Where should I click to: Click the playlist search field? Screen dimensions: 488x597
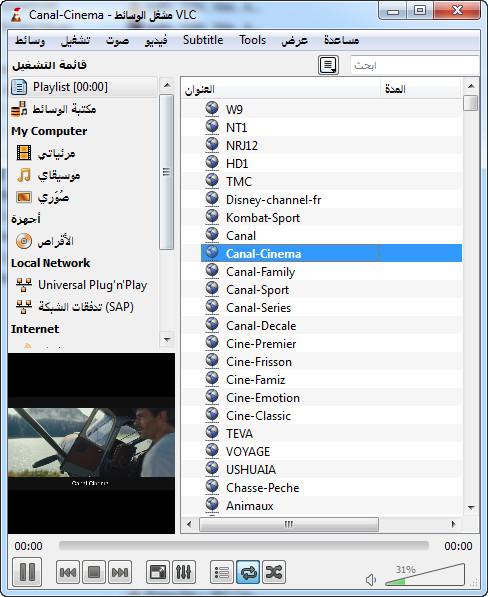414,65
